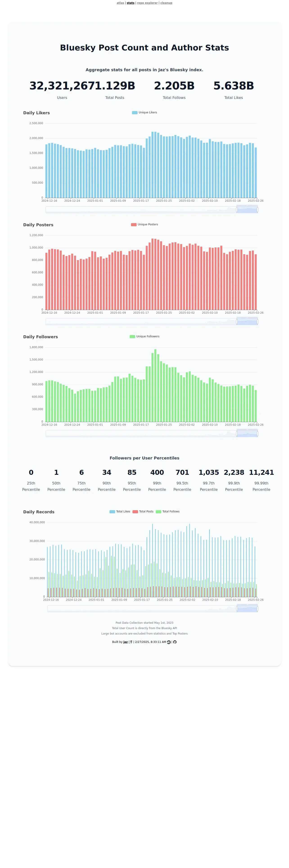Click right handle of Daily Likers range slider
Screen dimensions: 289x868
(257, 210)
